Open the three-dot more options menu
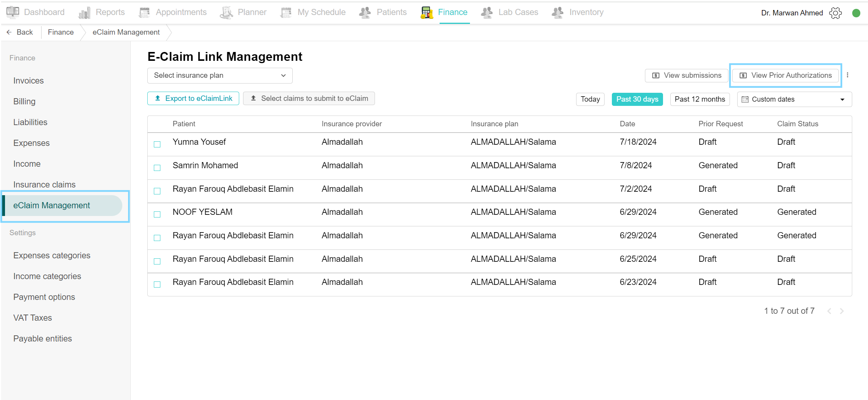This screenshot has width=868, height=400. coord(848,75)
